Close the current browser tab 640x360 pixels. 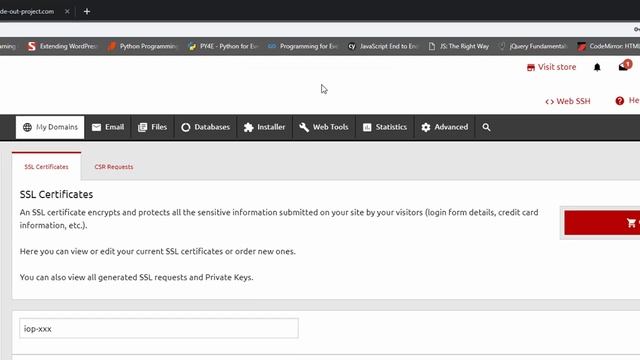(x=67, y=11)
